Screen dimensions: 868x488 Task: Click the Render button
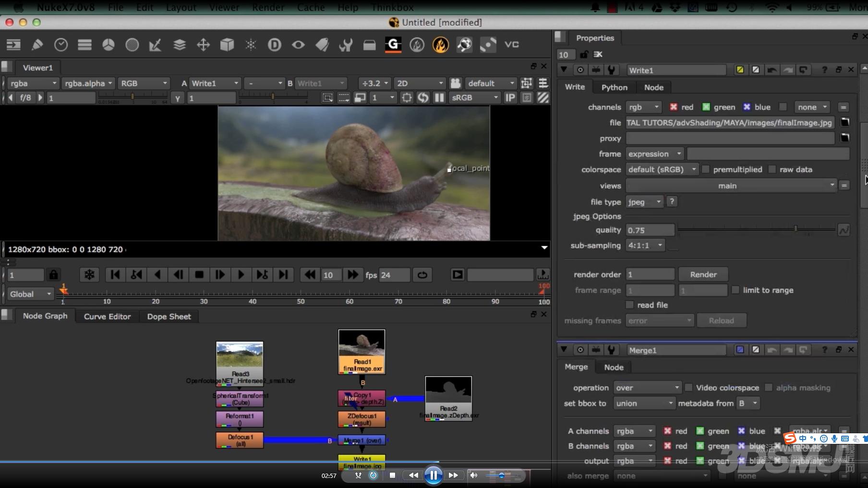pyautogui.click(x=703, y=274)
